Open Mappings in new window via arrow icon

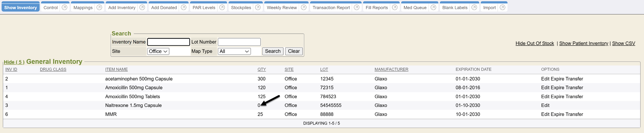pyautogui.click(x=99, y=8)
